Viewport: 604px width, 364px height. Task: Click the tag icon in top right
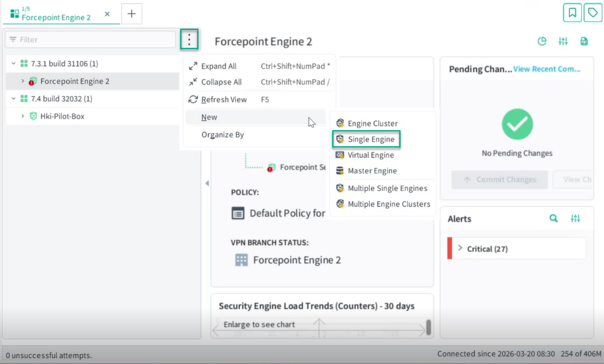coord(593,13)
